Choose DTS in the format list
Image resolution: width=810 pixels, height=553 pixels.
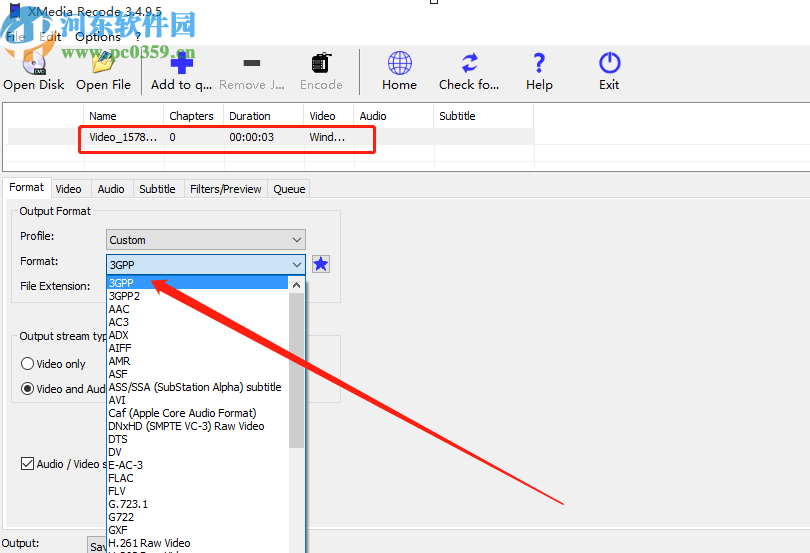coord(197,439)
